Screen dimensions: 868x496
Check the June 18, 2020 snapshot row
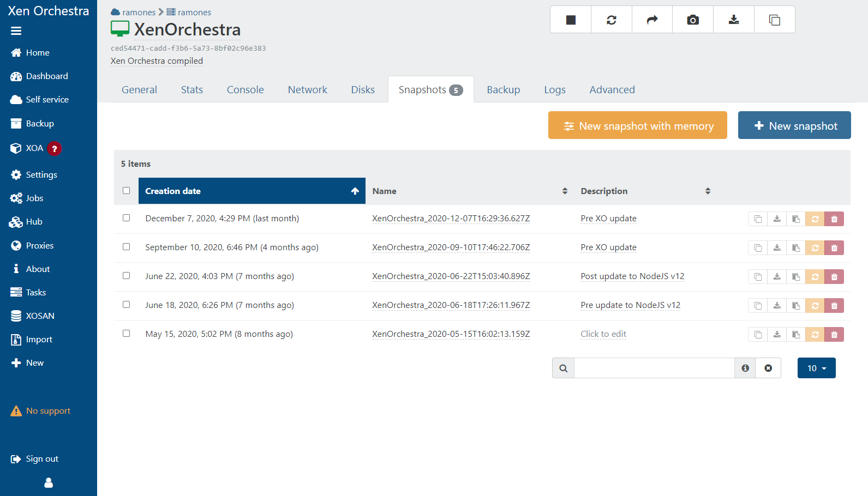126,305
